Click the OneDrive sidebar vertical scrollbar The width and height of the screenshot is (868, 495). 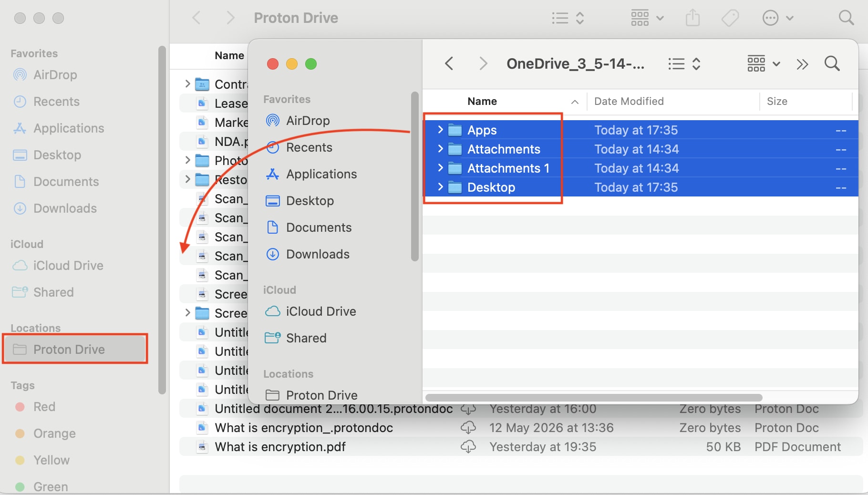[414, 177]
